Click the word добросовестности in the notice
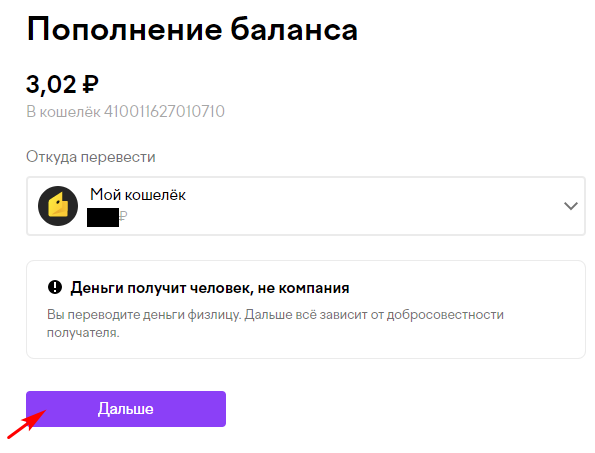Image resolution: width=595 pixels, height=453 pixels. (445, 315)
